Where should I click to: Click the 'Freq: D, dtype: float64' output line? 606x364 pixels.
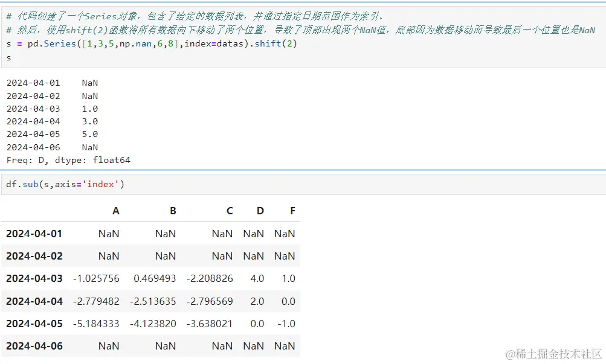coord(68,160)
